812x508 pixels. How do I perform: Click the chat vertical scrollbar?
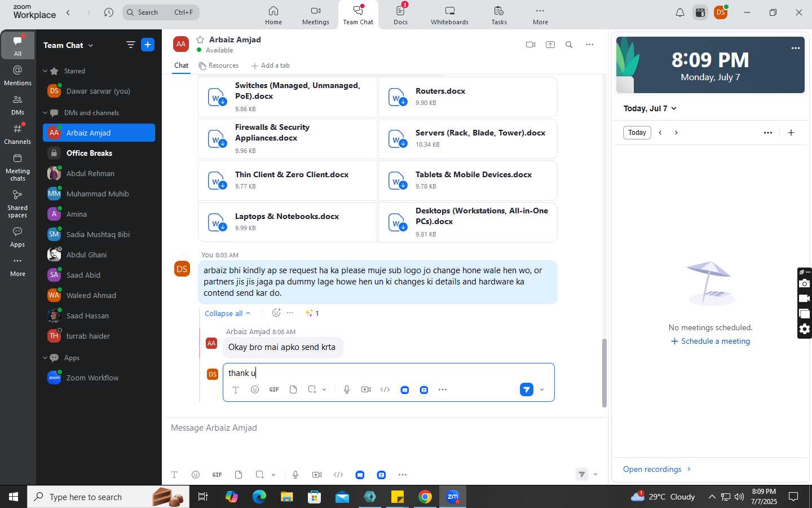[x=604, y=373]
